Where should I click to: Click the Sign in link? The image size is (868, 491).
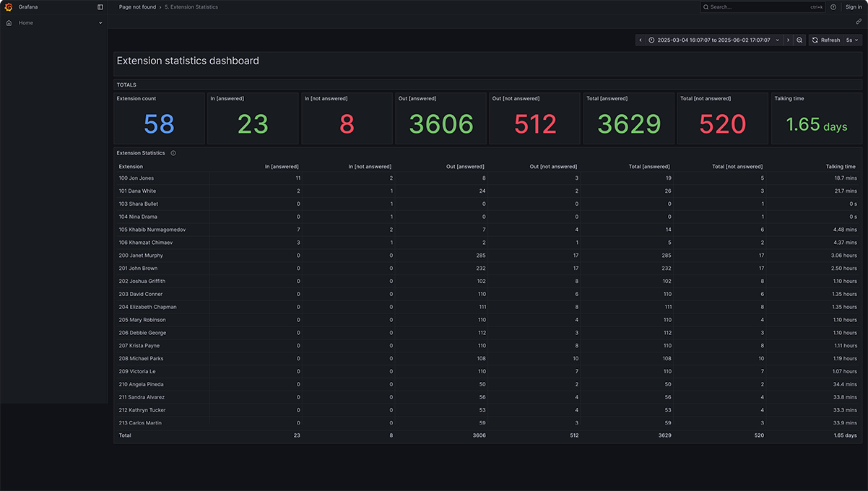coord(854,7)
